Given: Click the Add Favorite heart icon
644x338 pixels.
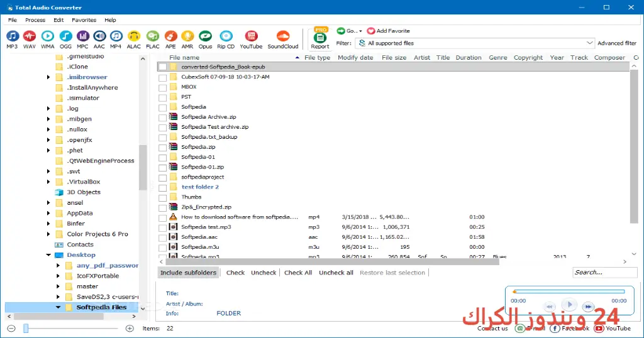Looking at the screenshot, I should click(371, 31).
